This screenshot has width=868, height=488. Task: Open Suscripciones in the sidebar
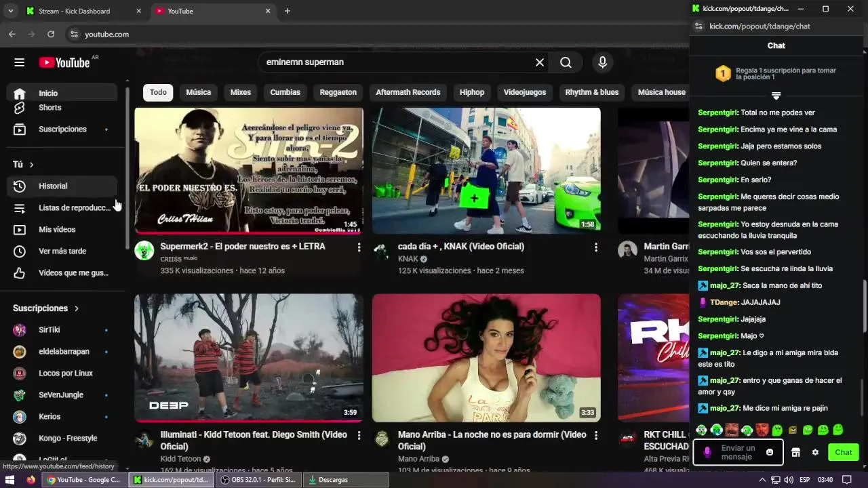62,129
